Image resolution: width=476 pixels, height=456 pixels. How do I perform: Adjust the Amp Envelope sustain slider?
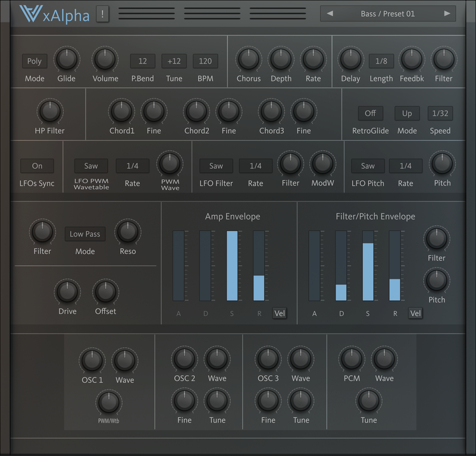click(232, 265)
